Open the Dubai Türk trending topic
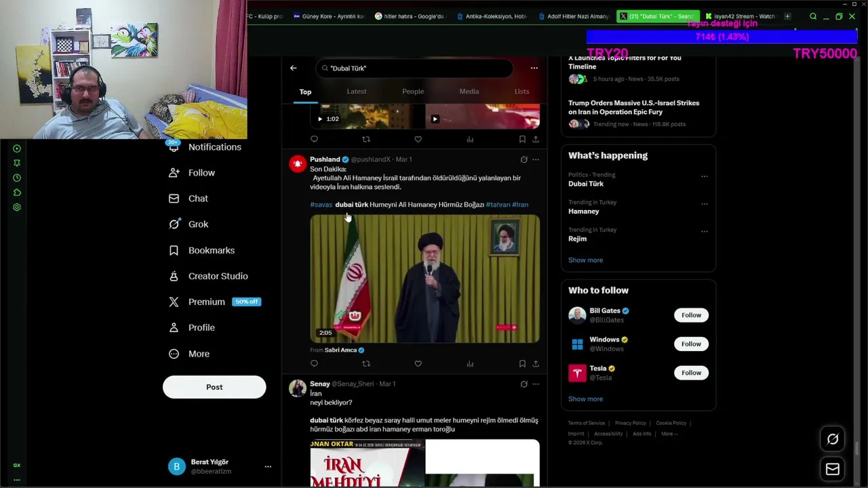868x488 pixels. click(x=586, y=184)
